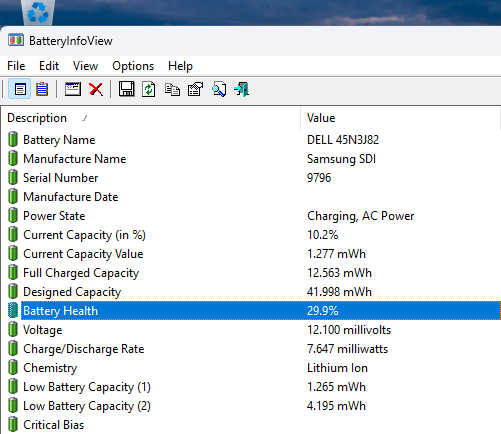Click the Show Battery Log toolbar icon
The height and width of the screenshot is (434, 501).
tap(42, 89)
